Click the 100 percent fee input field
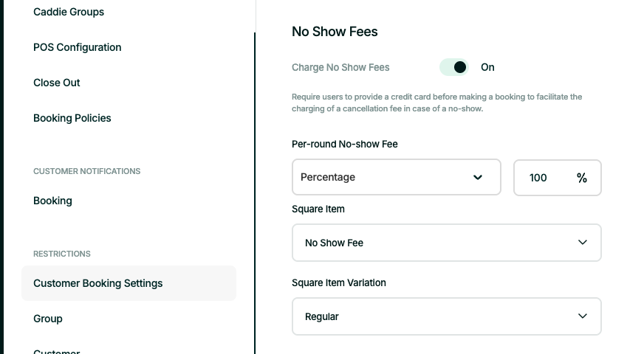The width and height of the screenshot is (644, 354). [539, 178]
